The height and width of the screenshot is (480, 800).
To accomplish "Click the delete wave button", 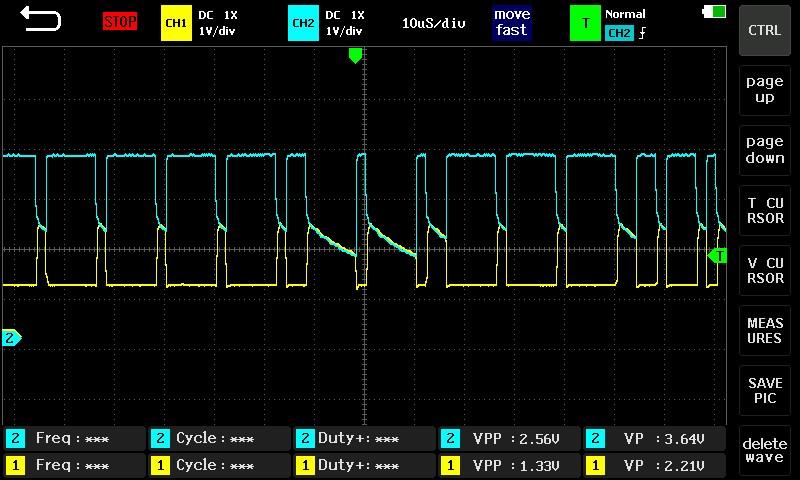I will click(x=764, y=450).
